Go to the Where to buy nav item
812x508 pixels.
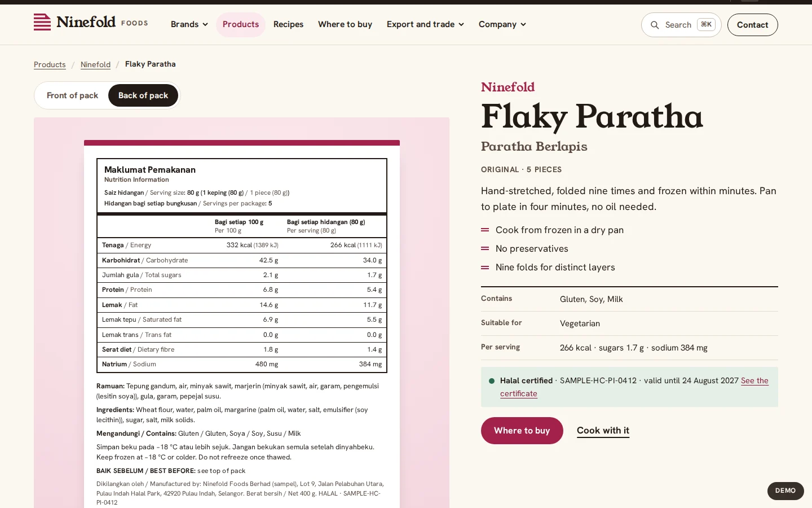[x=345, y=24]
